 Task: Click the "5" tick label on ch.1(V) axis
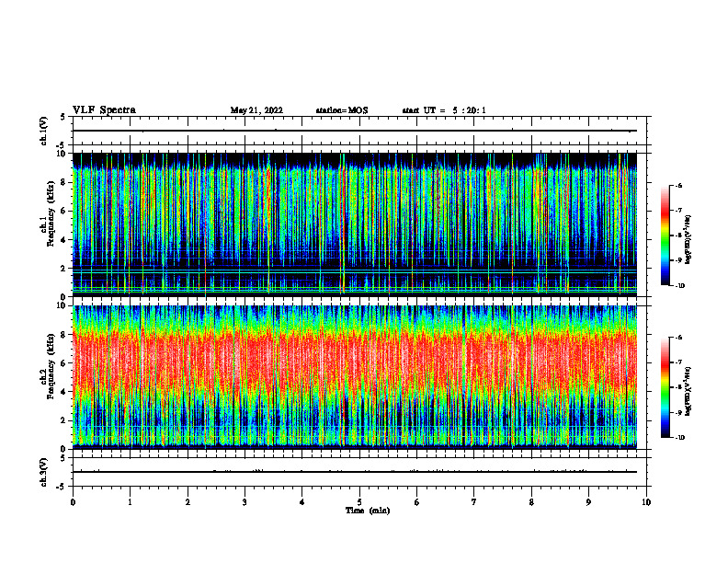tap(64, 117)
